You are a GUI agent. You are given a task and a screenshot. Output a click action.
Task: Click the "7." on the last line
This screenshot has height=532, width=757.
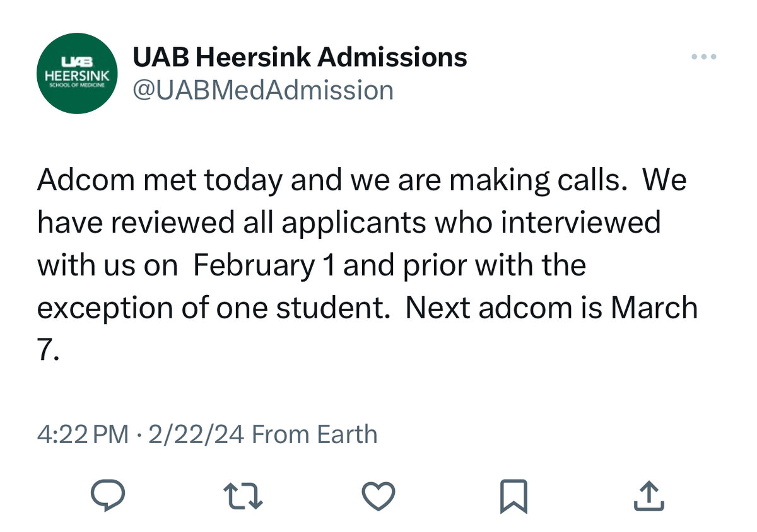[48, 350]
